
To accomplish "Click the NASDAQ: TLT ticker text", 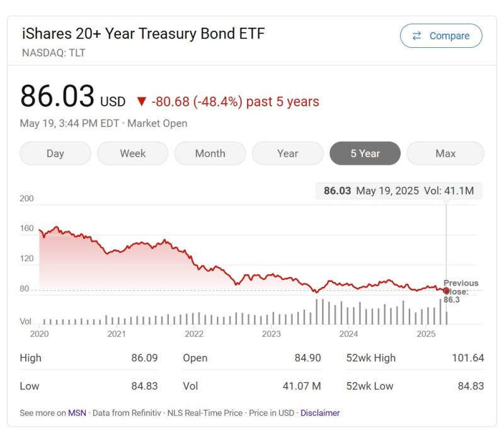I will pyautogui.click(x=54, y=53).
